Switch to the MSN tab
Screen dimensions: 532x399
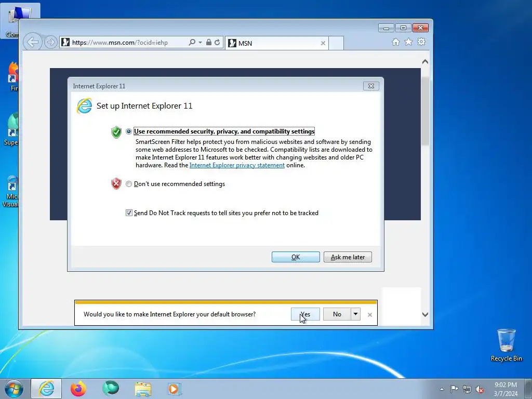tap(276, 43)
